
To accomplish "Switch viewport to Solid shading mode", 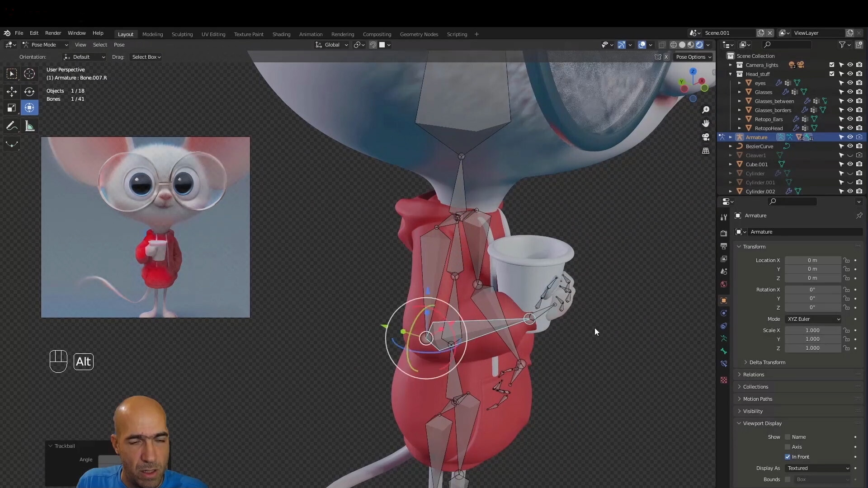I will tap(683, 45).
